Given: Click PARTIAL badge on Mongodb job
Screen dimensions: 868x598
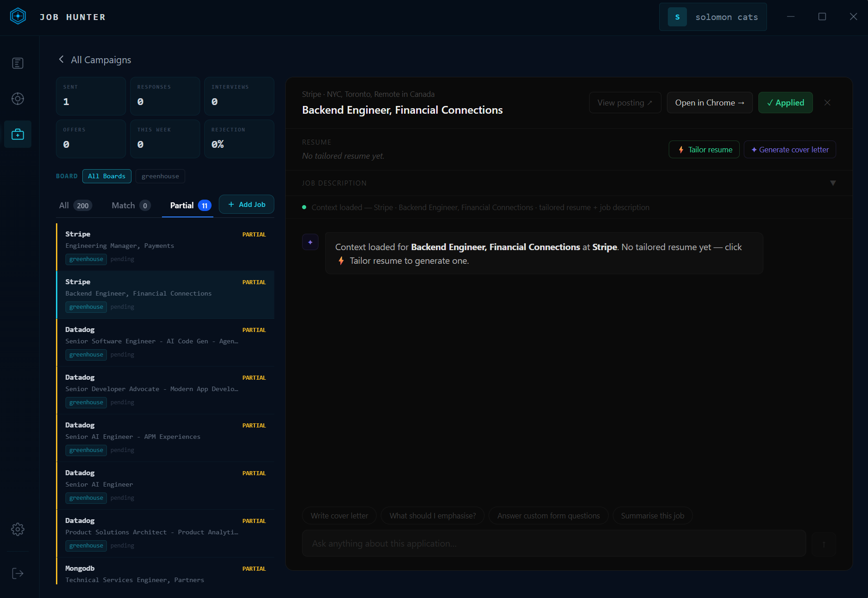Looking at the screenshot, I should point(254,569).
